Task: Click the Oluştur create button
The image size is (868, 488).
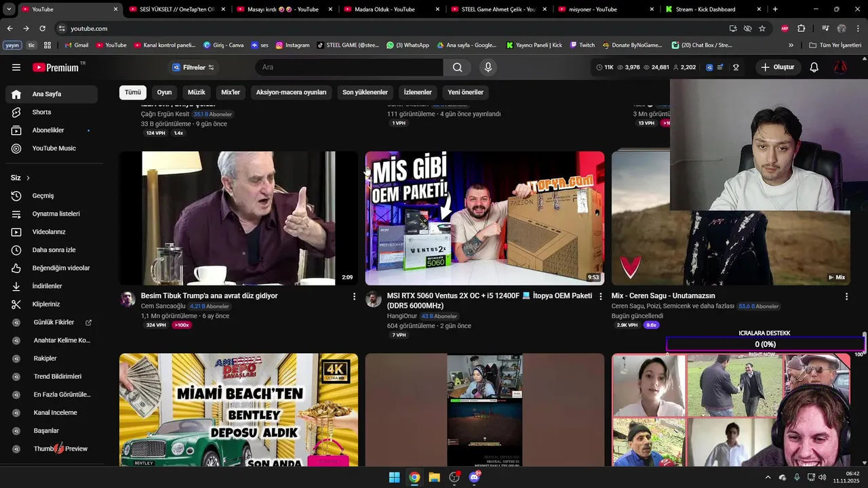Action: pos(778,67)
